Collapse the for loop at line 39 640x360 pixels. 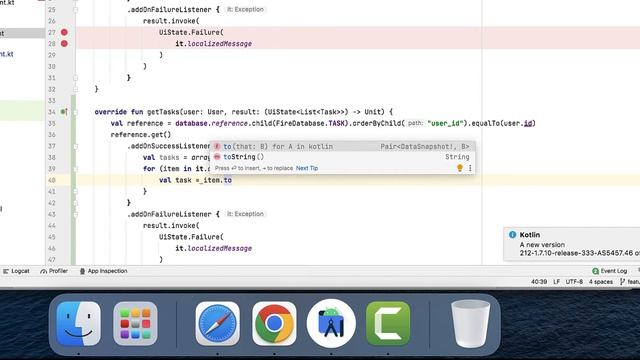coord(76,169)
